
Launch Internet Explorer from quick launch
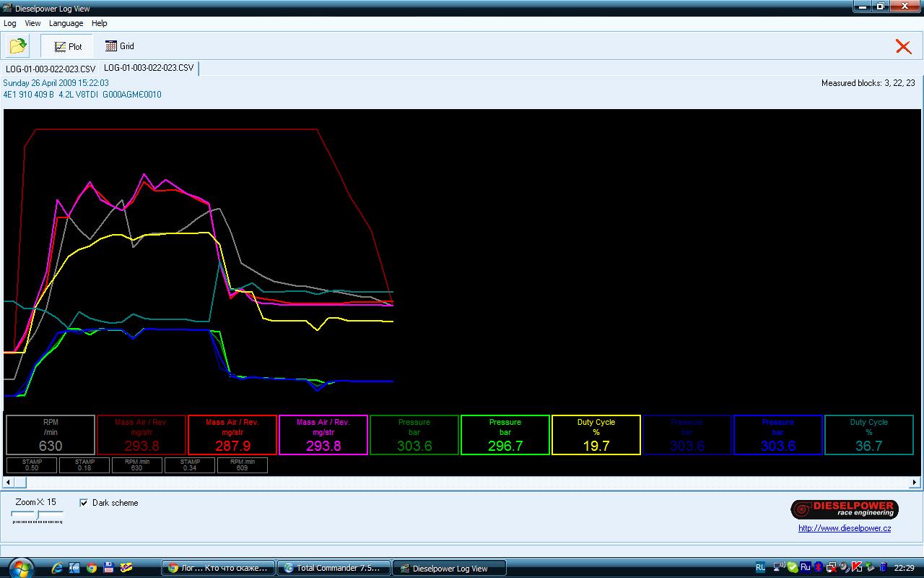(57, 568)
